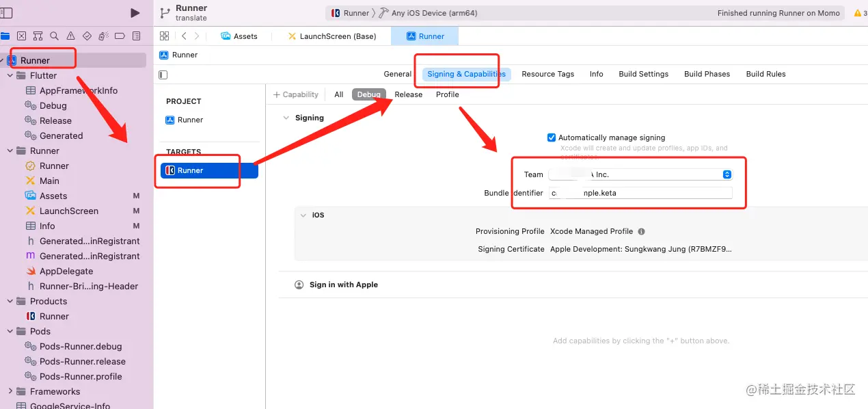Go forward with the right chevron
The image size is (868, 409).
197,36
